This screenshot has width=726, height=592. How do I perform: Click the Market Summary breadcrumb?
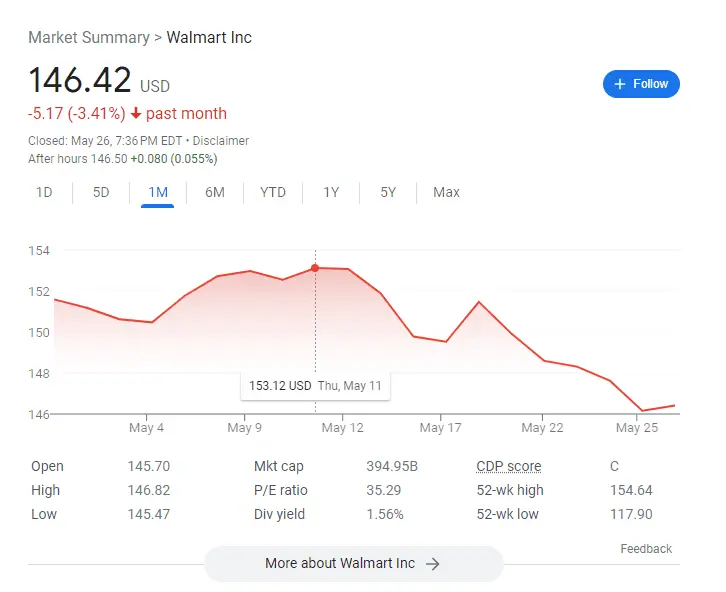click(x=88, y=38)
